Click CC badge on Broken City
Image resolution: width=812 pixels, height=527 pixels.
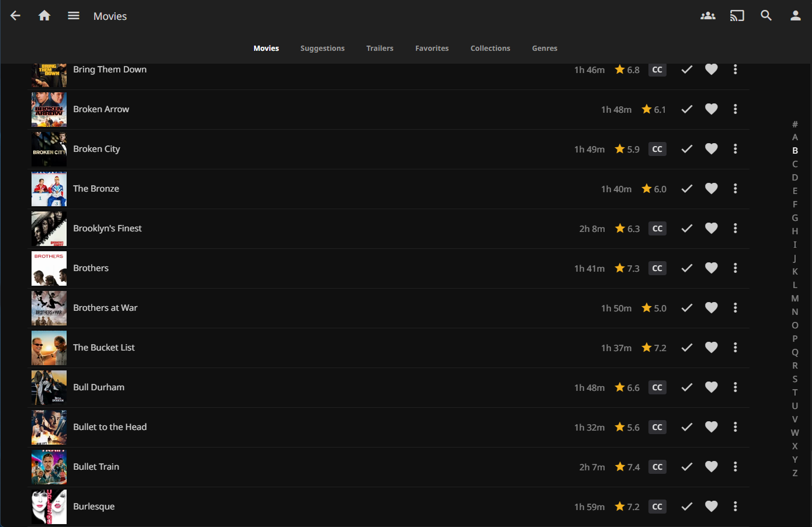pos(657,149)
